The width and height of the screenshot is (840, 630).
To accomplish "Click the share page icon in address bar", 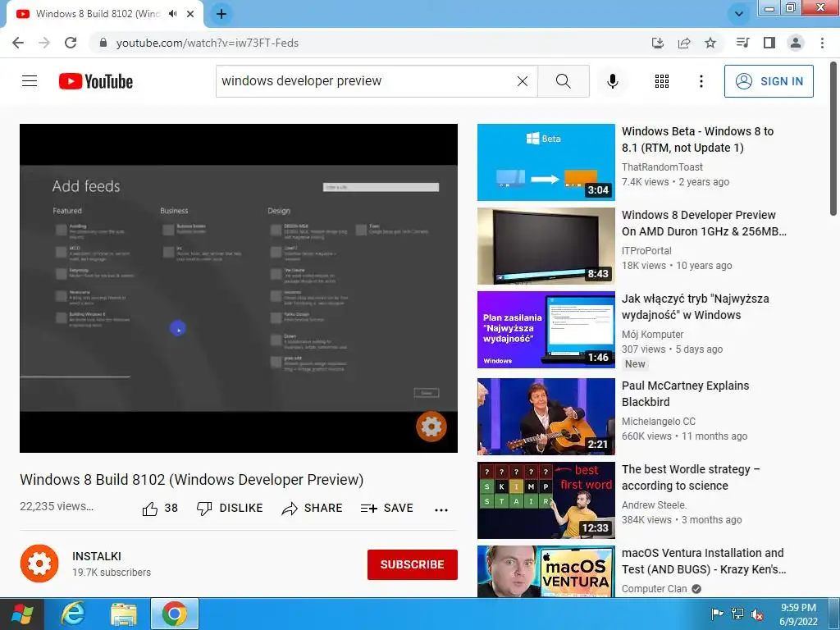I will coord(684,43).
